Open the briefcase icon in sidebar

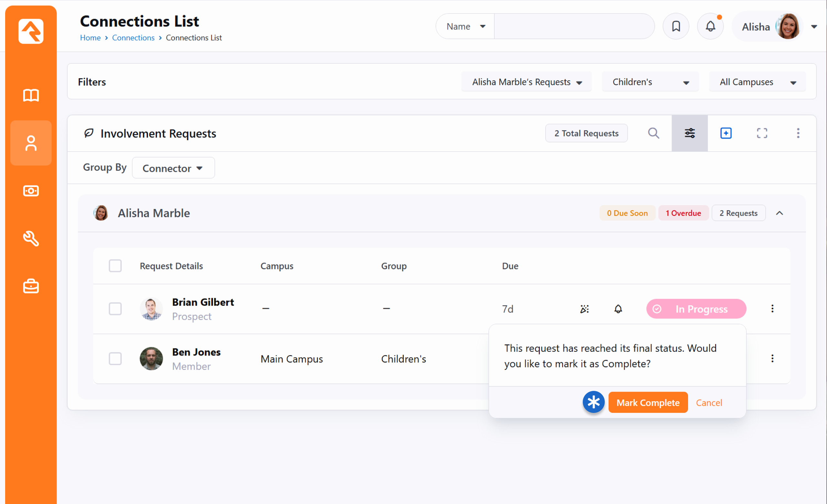point(31,286)
